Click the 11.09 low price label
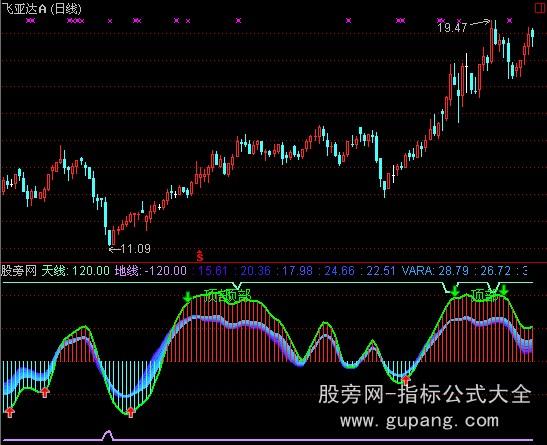Viewport: 547px width, 445px height. click(136, 249)
